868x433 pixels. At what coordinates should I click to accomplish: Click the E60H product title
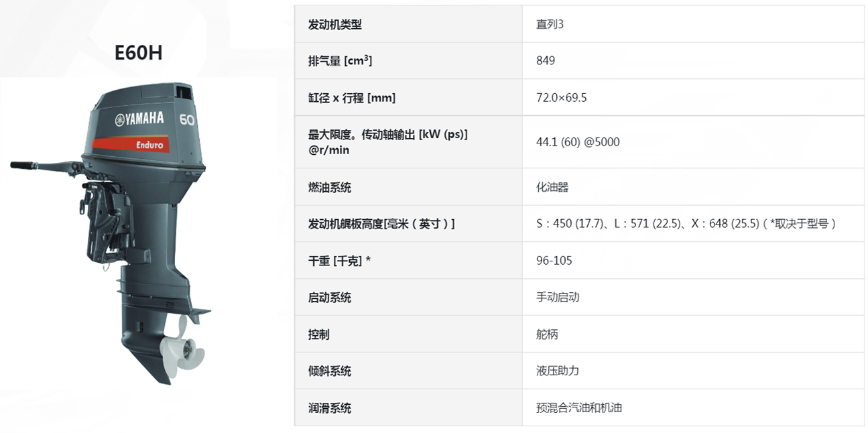pos(139,53)
